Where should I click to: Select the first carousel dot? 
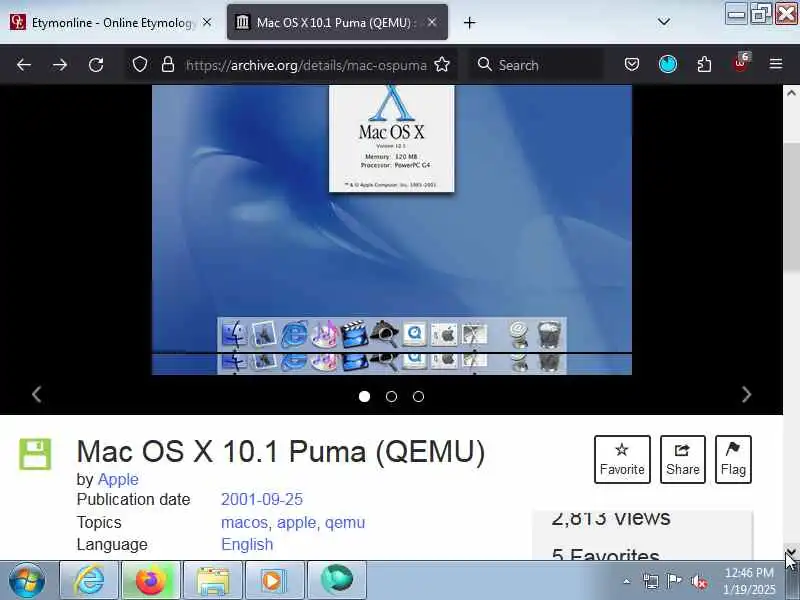[x=364, y=396]
